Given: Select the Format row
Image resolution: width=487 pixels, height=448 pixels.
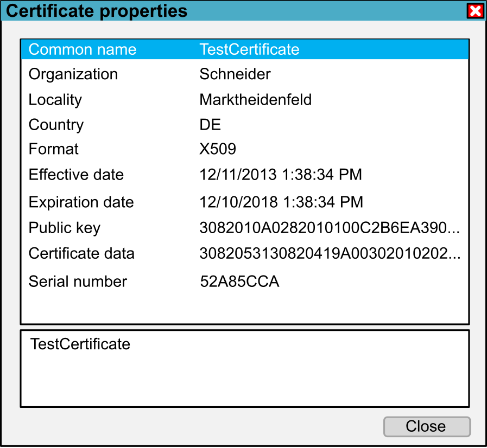Looking at the screenshot, I should click(x=245, y=149).
